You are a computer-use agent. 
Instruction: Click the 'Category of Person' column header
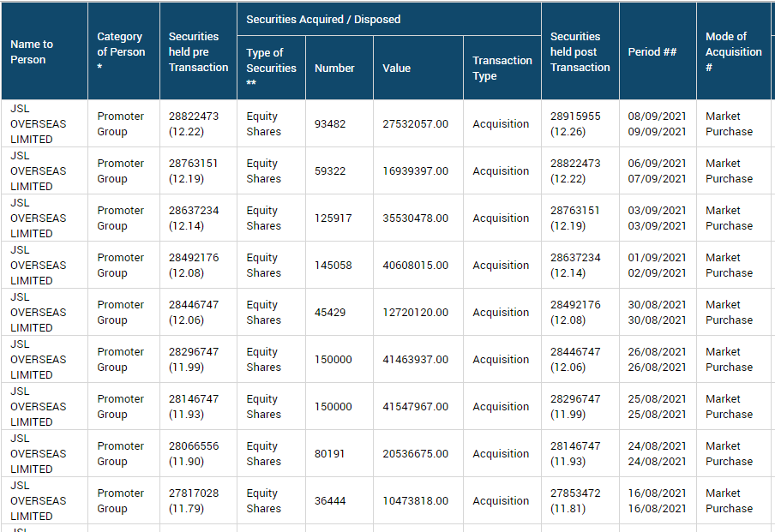click(123, 51)
